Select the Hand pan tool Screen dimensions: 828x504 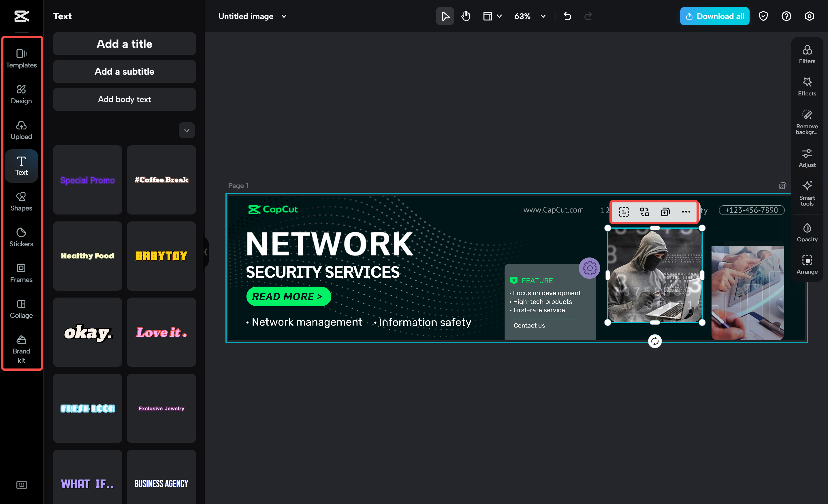(465, 16)
